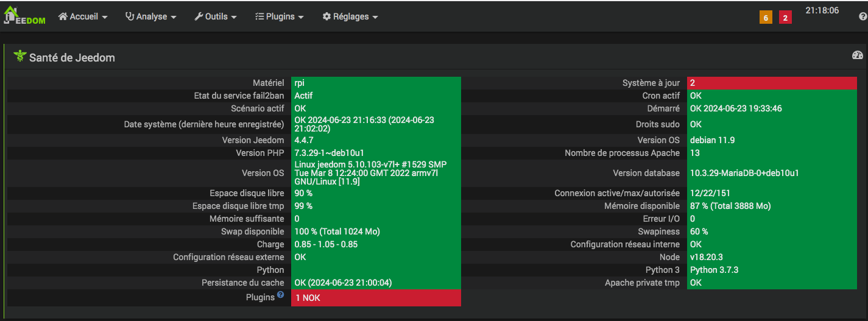Click the red 2 updates badge
The width and height of the screenshot is (868, 321).
pyautogui.click(x=785, y=18)
